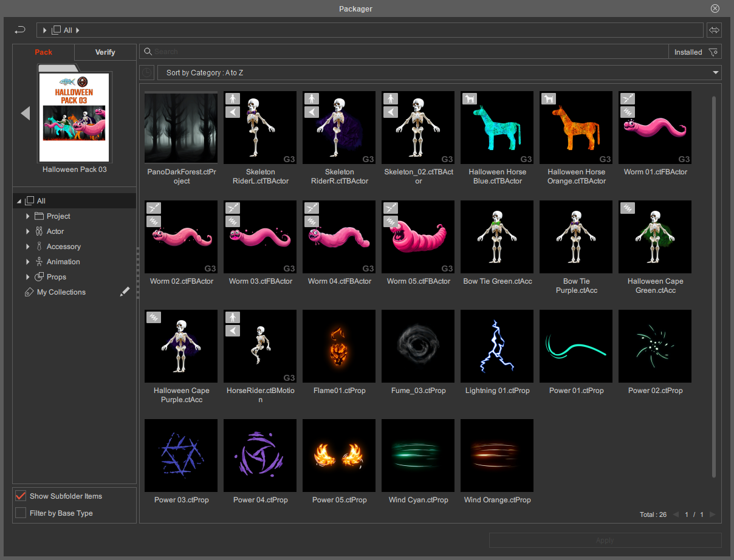734x560 pixels.
Task: Expand the Animation tree node
Action: pyautogui.click(x=28, y=262)
